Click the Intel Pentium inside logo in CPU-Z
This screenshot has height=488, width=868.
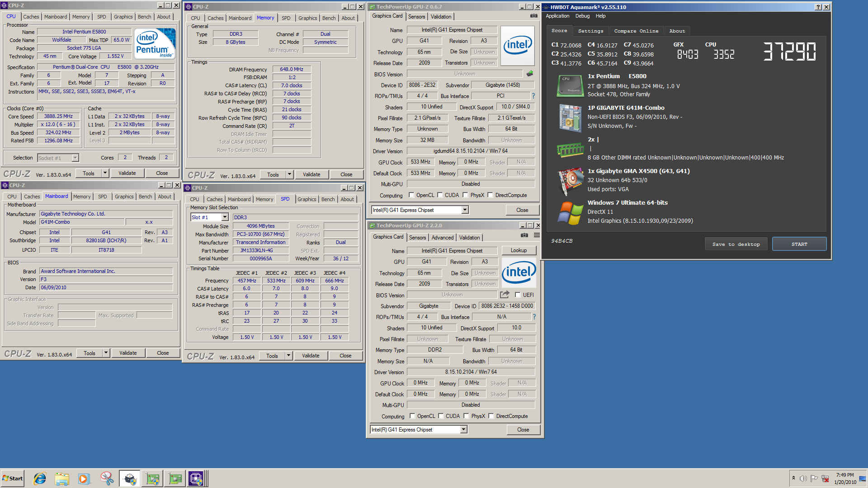coord(155,43)
